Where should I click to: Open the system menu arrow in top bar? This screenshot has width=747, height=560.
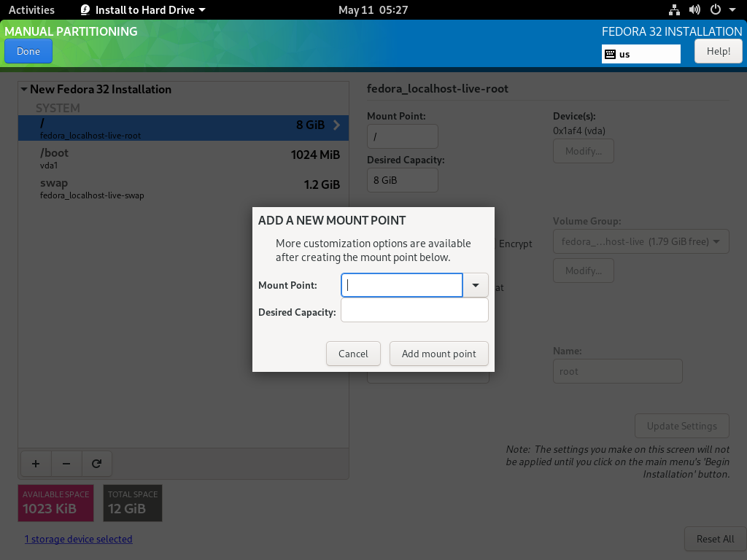[x=732, y=10]
